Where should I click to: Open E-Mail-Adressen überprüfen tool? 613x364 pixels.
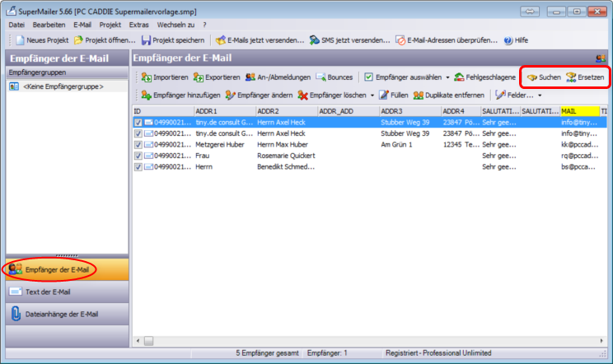tap(400, 40)
